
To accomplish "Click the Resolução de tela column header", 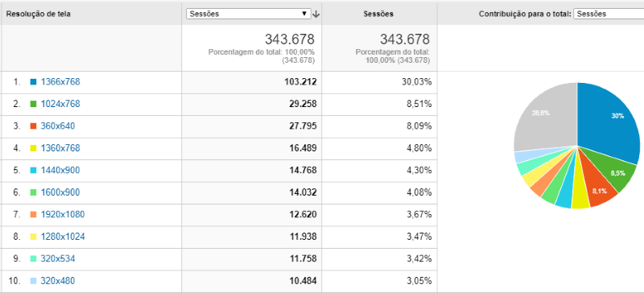I will point(39,14).
